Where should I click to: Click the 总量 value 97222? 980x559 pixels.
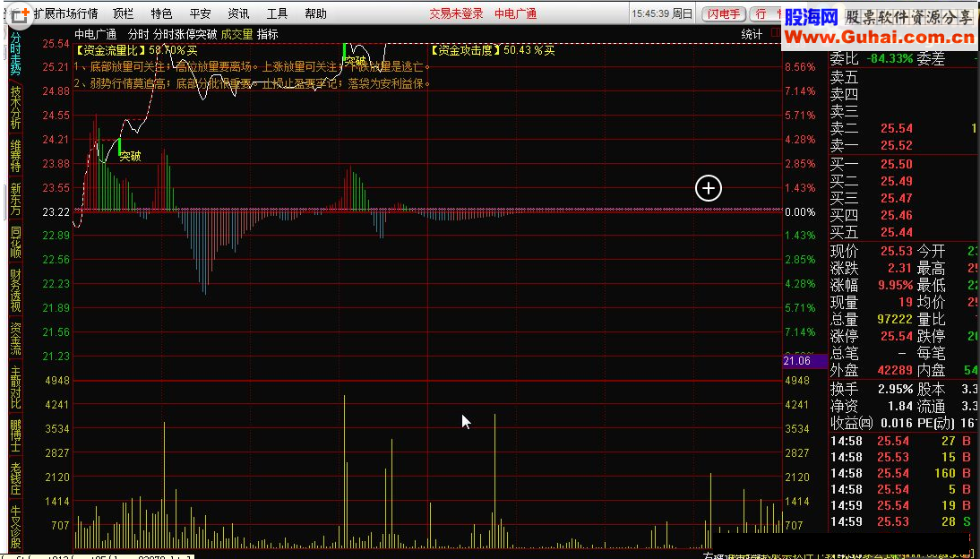[894, 320]
